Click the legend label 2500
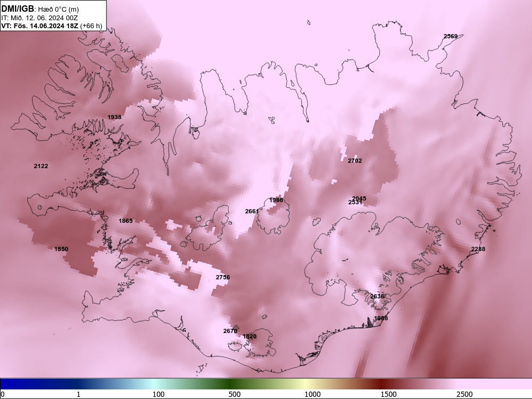 pyautogui.click(x=464, y=394)
